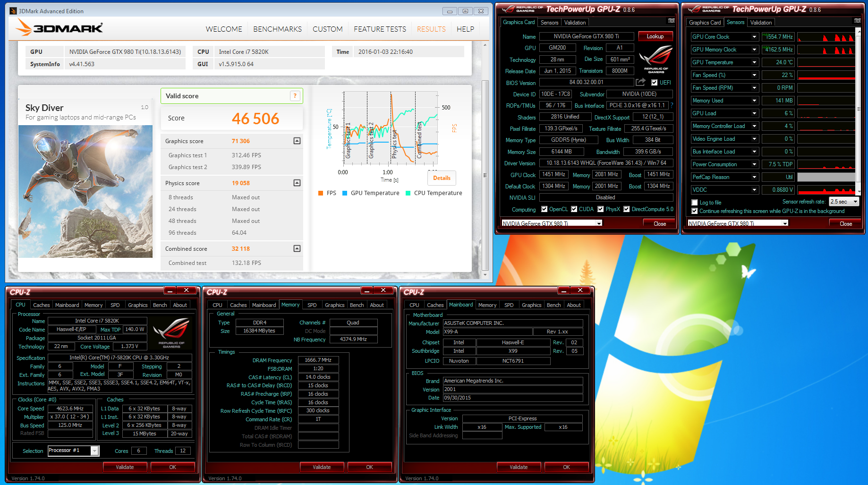Click the GPU-Z Name field NVIDIA GeForce GTX 980 Ti
Screen dimensions: 868x485
pyautogui.click(x=586, y=36)
